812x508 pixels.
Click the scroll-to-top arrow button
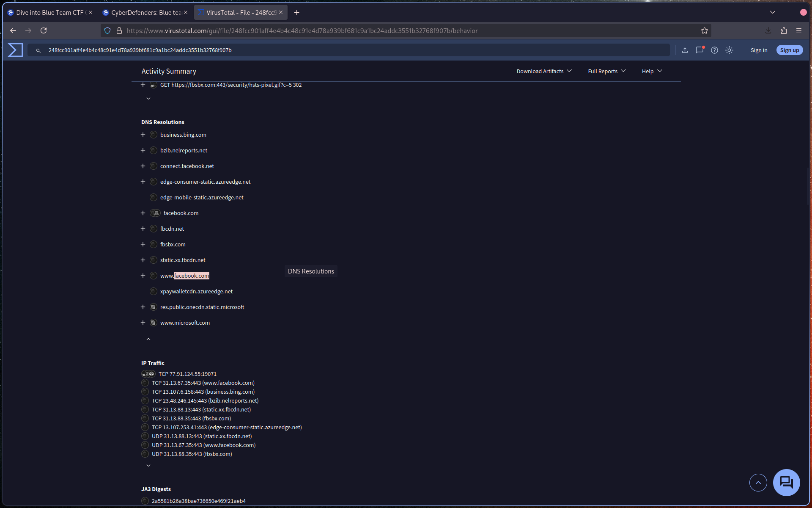[758, 482]
